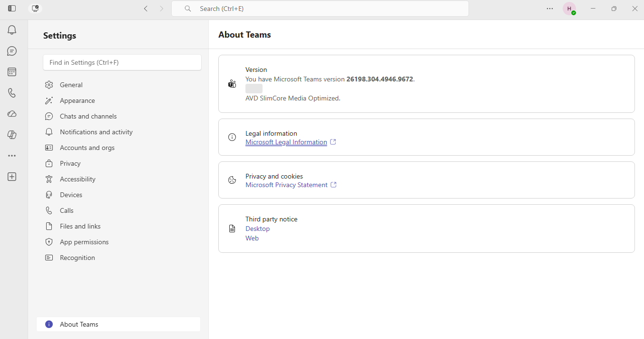
Task: Open Recognition settings
Action: click(x=119, y=258)
